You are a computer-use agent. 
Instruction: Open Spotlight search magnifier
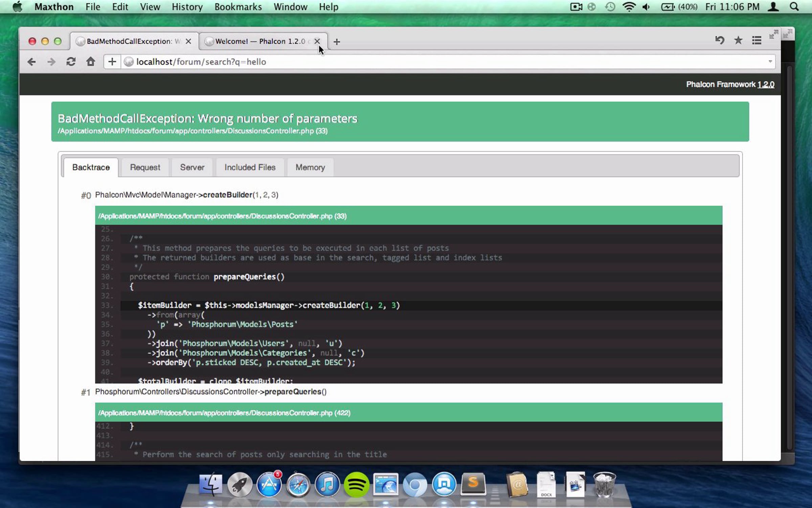pyautogui.click(x=794, y=7)
